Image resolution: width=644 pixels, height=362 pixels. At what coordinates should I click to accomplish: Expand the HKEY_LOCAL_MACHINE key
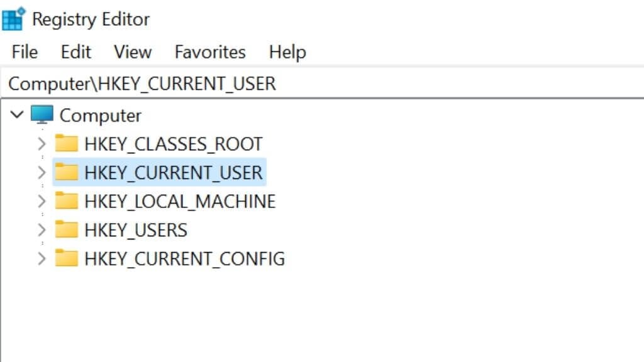pos(42,201)
